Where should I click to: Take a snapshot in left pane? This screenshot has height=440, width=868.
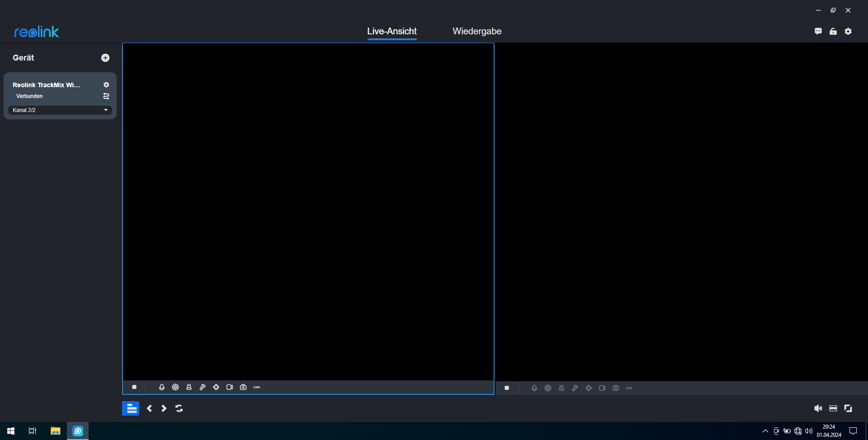pyautogui.click(x=243, y=387)
